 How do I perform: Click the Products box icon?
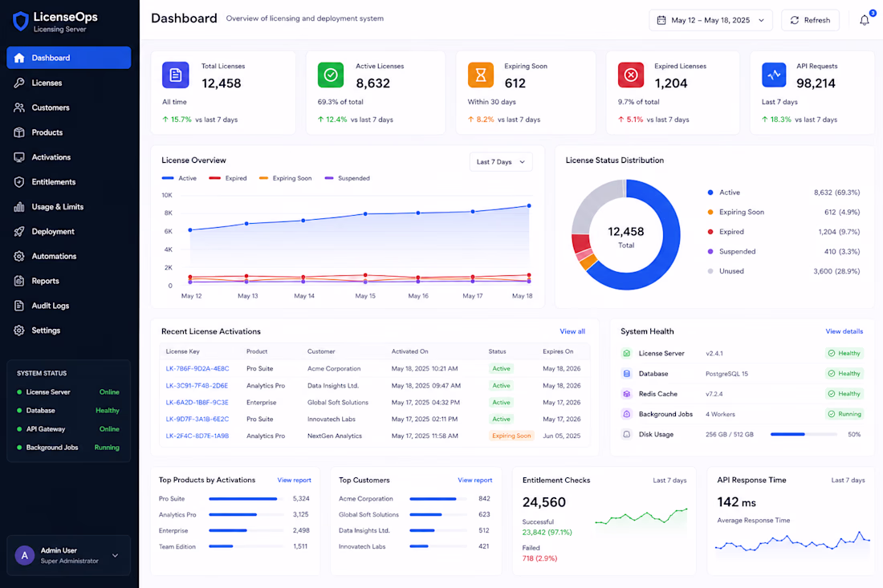point(19,132)
